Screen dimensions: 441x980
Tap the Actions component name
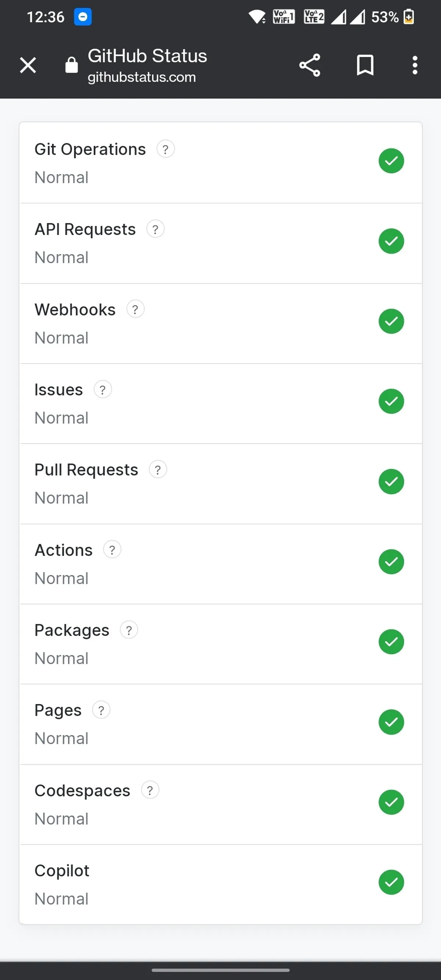point(64,550)
